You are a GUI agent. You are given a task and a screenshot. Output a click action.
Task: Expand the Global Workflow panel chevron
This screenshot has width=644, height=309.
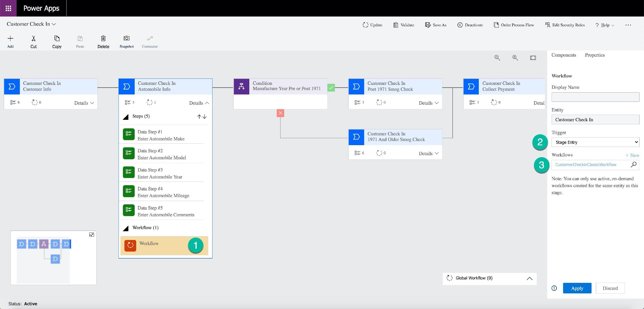click(x=529, y=278)
